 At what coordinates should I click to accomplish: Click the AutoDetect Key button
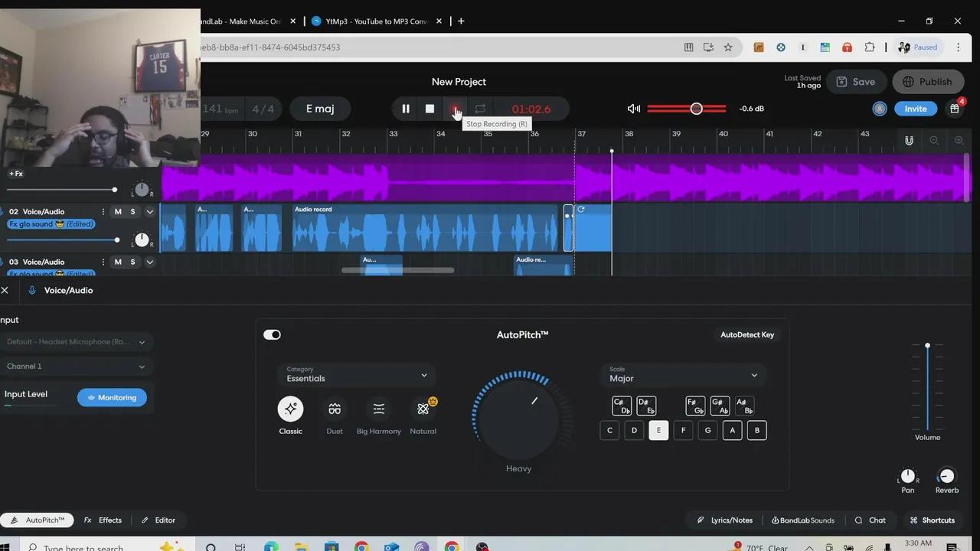click(x=747, y=334)
